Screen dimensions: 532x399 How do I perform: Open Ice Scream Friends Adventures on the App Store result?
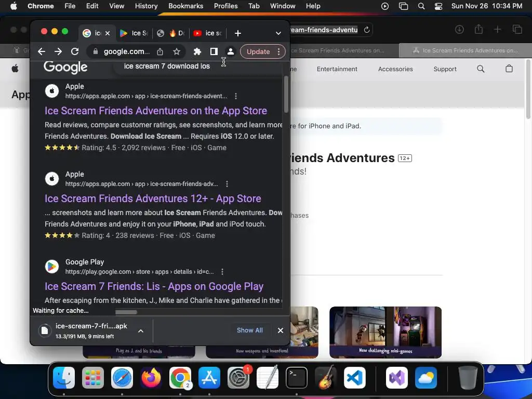pyautogui.click(x=156, y=111)
